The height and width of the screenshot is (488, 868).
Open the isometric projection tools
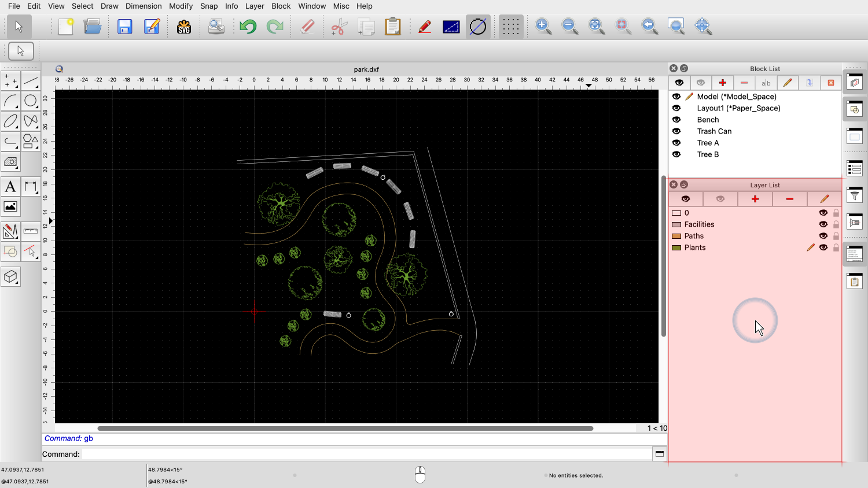10,277
